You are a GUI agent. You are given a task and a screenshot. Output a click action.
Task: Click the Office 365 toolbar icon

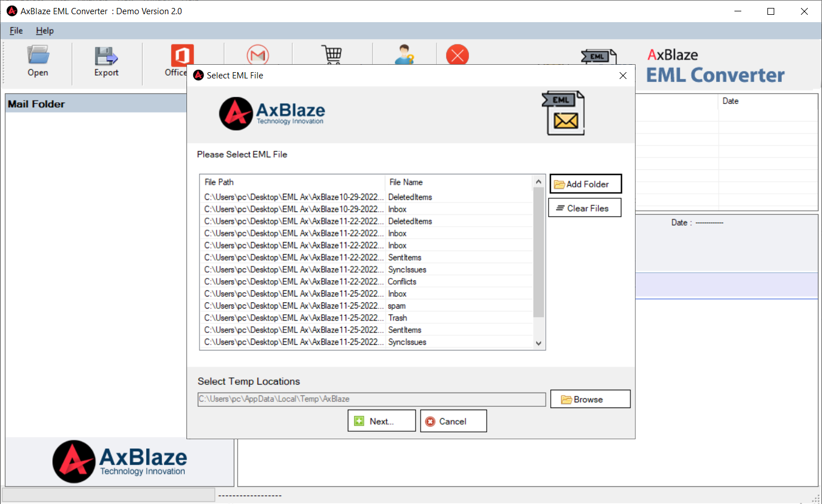(x=181, y=55)
